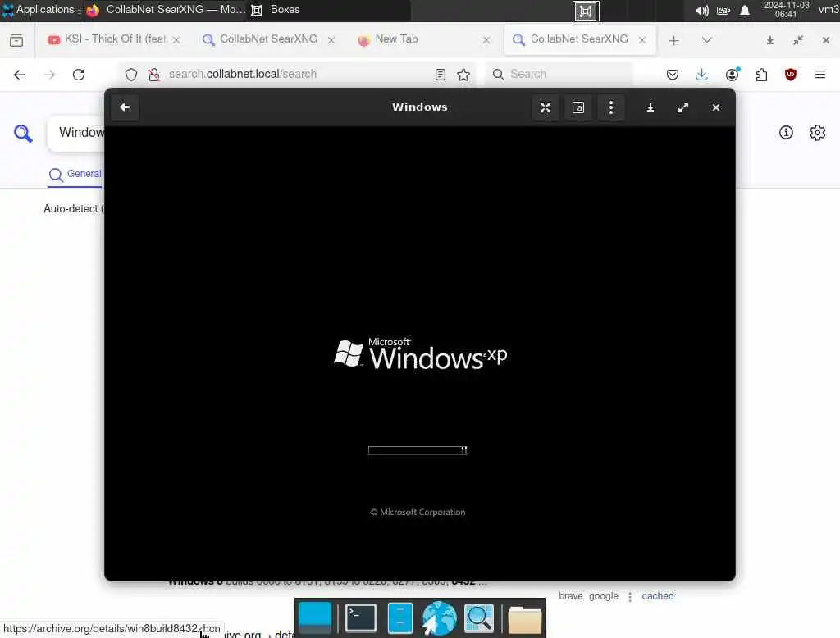Go back one page in Firefox
Image resolution: width=840 pixels, height=638 pixels.
click(x=20, y=75)
